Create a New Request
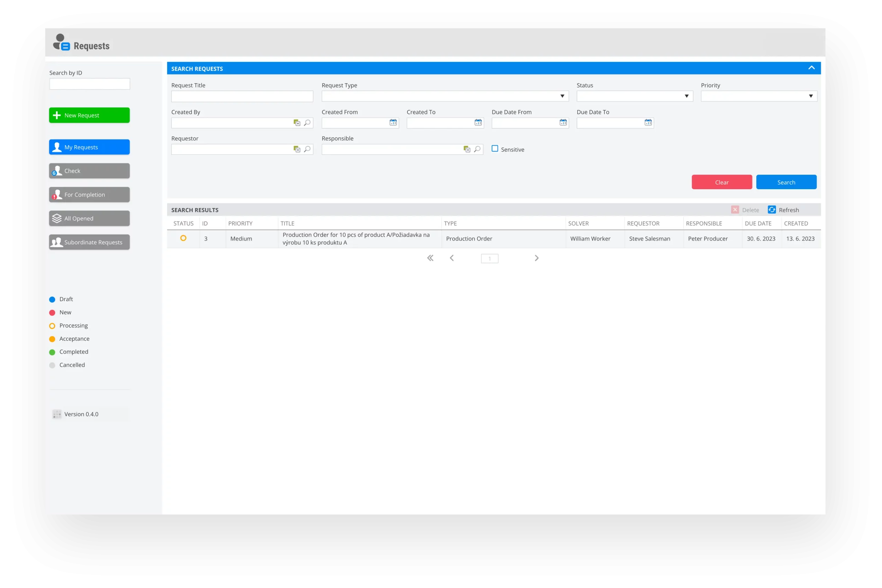 point(89,115)
